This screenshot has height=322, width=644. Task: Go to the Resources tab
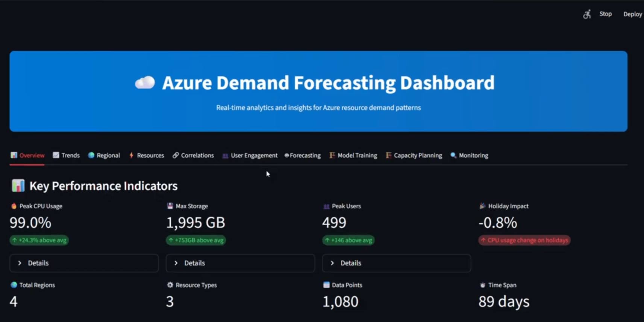click(147, 155)
